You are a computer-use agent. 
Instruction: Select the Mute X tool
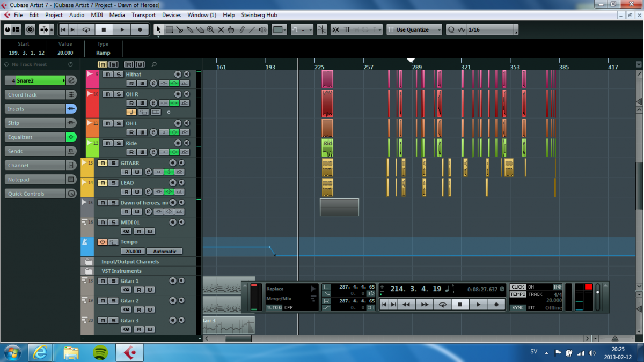pyautogui.click(x=221, y=29)
